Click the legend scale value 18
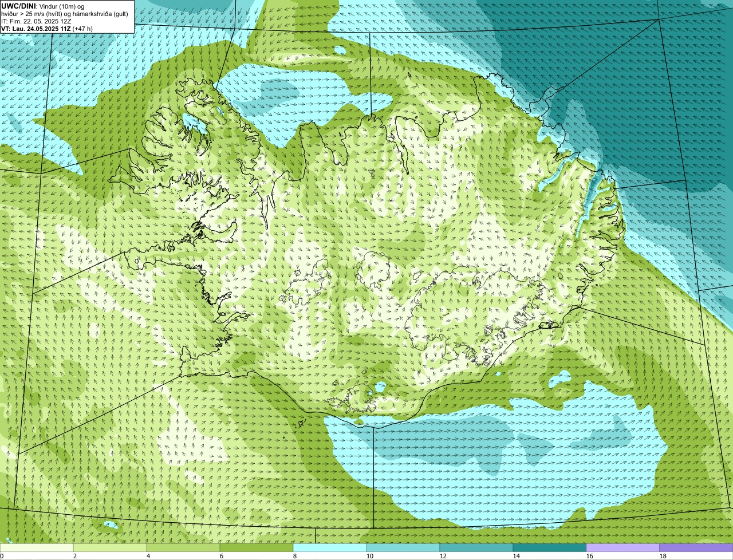 (x=663, y=556)
